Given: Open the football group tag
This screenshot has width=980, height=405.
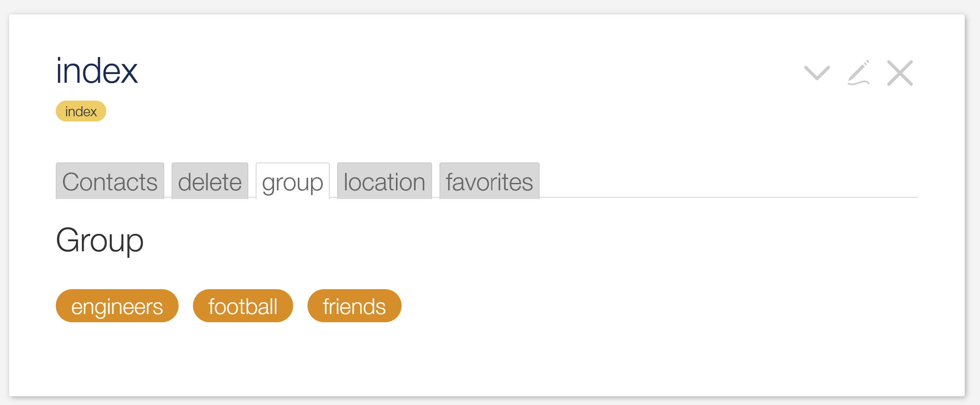Looking at the screenshot, I should pyautogui.click(x=243, y=306).
